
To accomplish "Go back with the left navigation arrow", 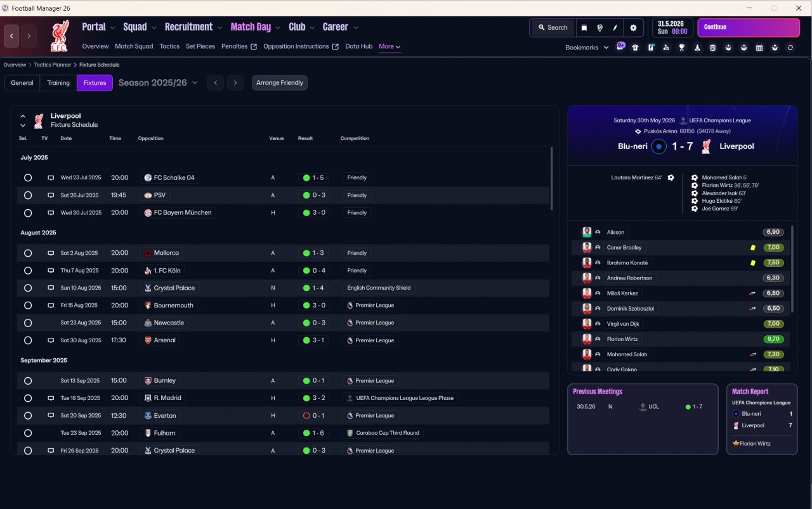I will pyautogui.click(x=11, y=36).
